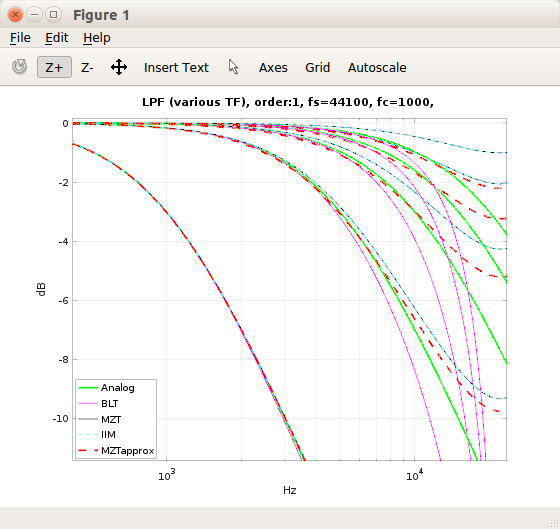Open the Help menu
This screenshot has width=560, height=529.
(97, 38)
